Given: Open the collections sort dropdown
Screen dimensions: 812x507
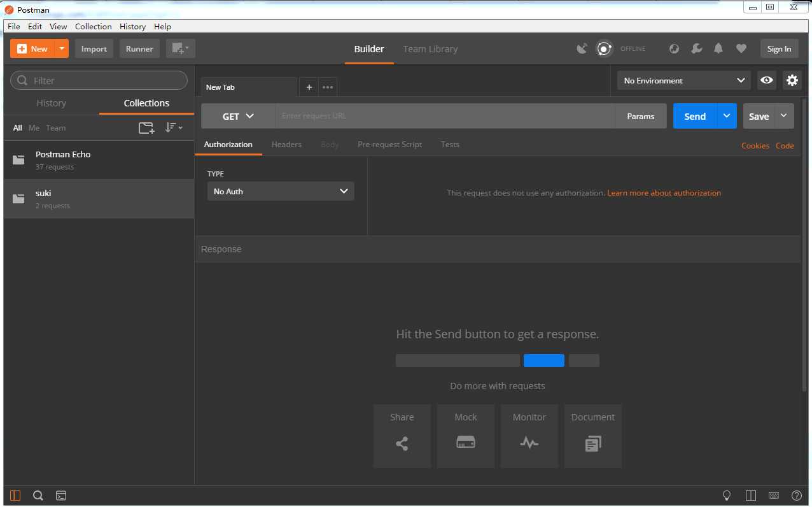Looking at the screenshot, I should click(x=174, y=127).
